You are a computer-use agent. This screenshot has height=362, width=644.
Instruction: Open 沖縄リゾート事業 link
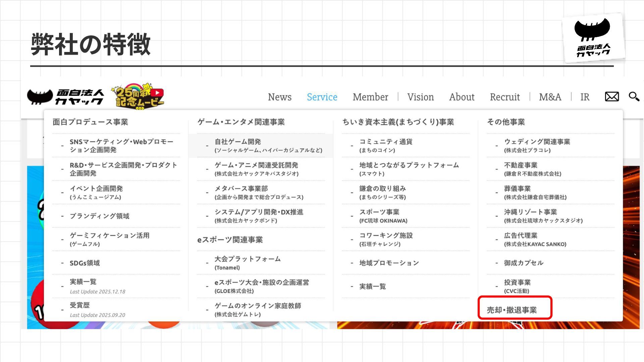[530, 212]
